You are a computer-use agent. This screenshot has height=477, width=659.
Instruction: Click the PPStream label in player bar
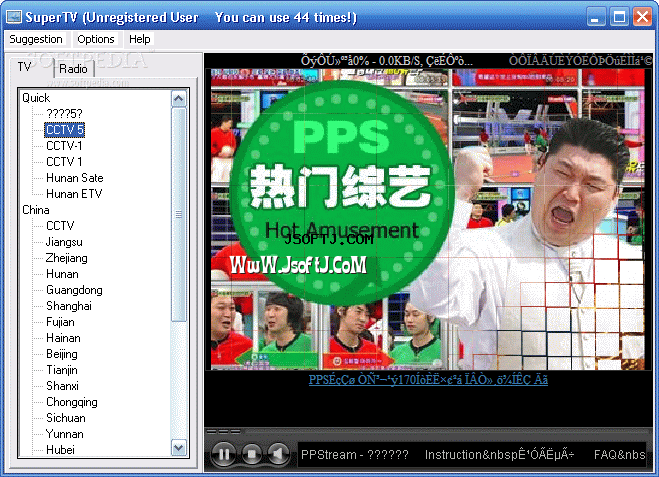point(355,454)
